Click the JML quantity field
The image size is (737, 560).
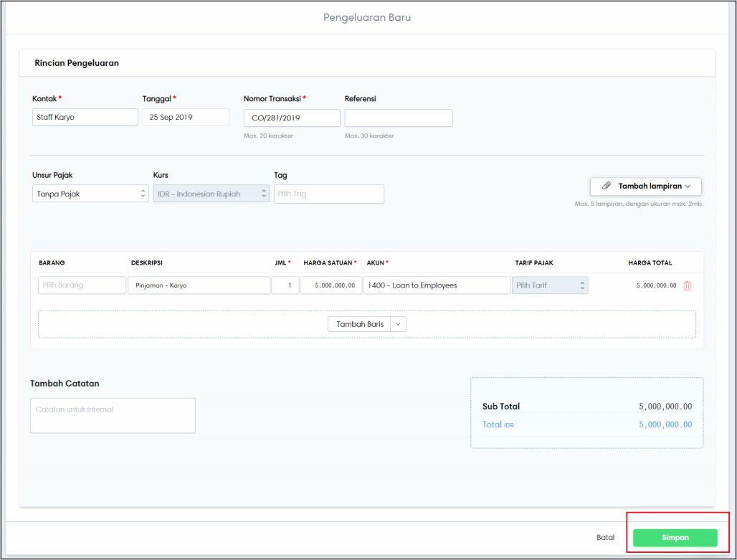click(x=285, y=285)
